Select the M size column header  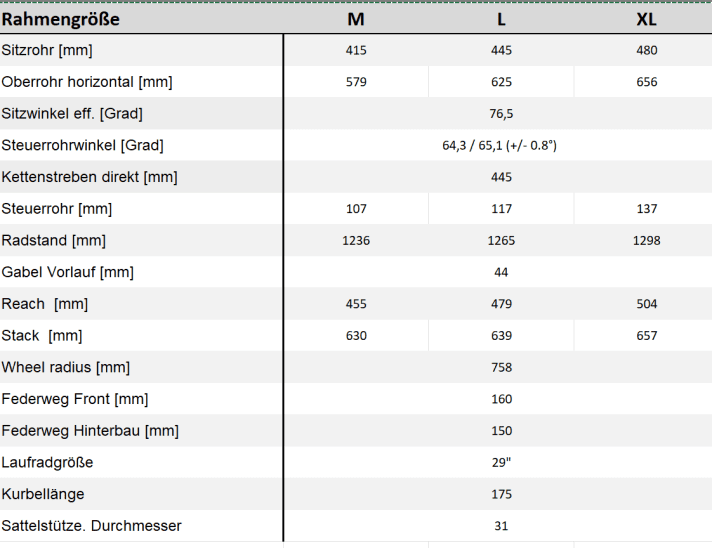pyautogui.click(x=356, y=19)
